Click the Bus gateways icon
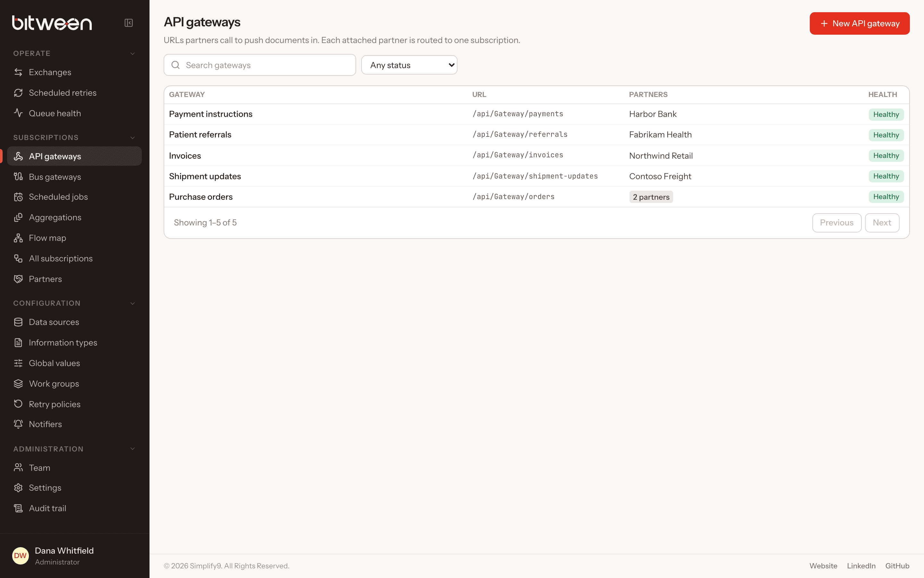 click(18, 177)
